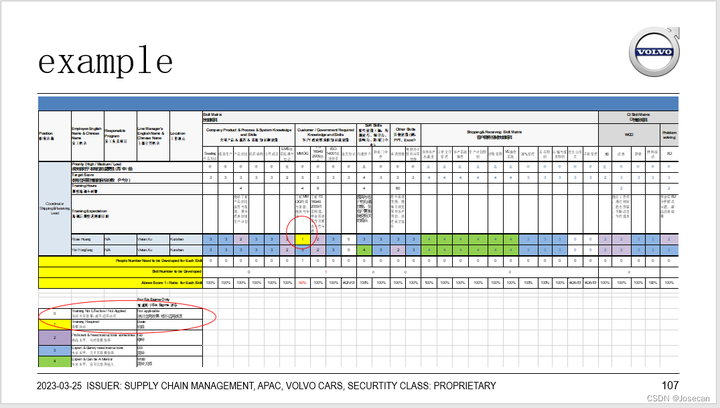
Task: Select the CI Skill Matrix header
Action: coord(638,117)
